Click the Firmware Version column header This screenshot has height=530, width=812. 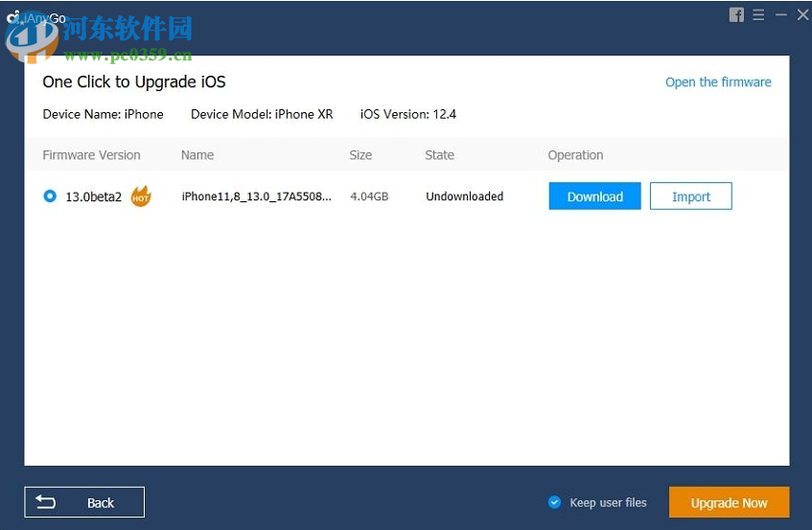(x=91, y=155)
